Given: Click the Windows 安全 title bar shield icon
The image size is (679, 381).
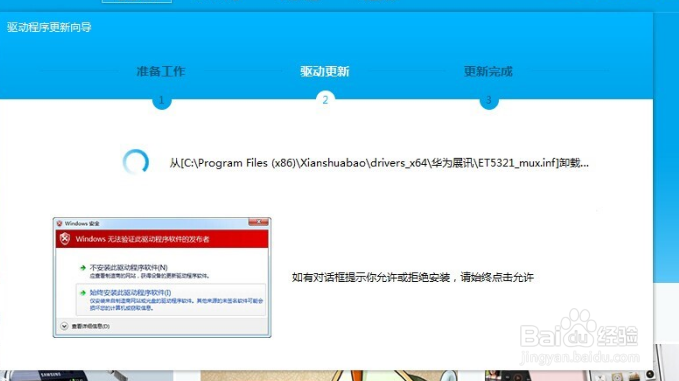Looking at the screenshot, I should tap(59, 223).
